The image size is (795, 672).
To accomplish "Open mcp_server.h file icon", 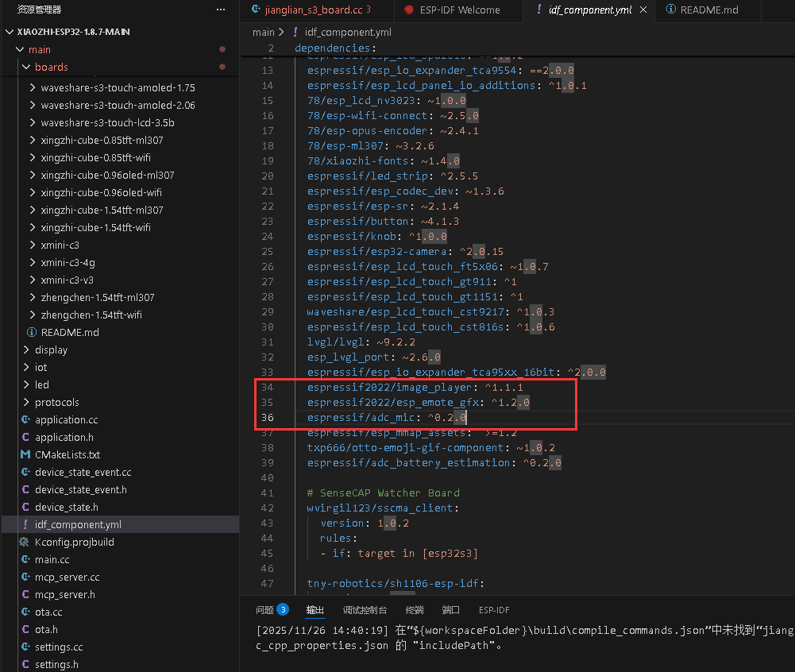I will coord(26,594).
